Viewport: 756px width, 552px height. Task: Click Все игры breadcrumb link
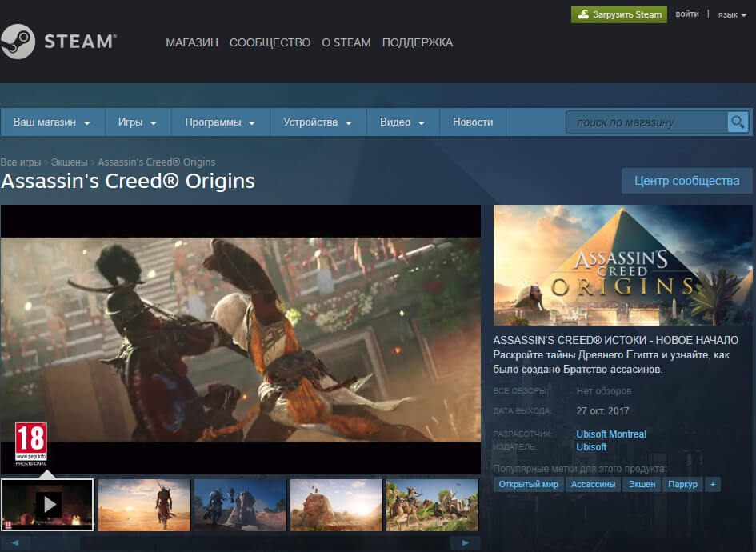click(x=21, y=162)
